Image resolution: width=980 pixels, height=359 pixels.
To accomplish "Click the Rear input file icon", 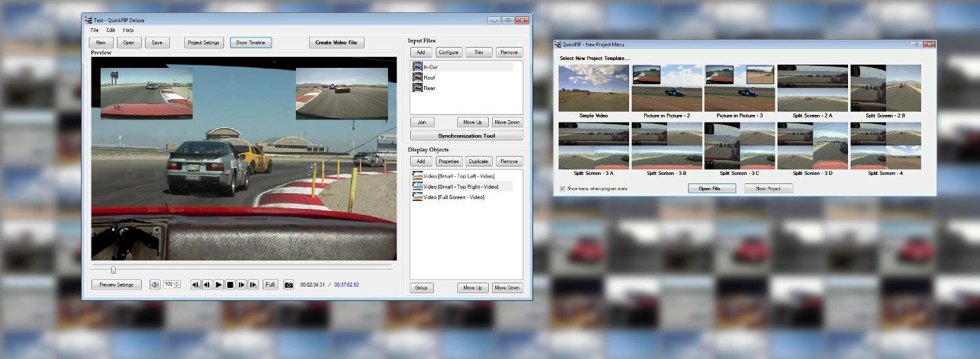I will [417, 87].
